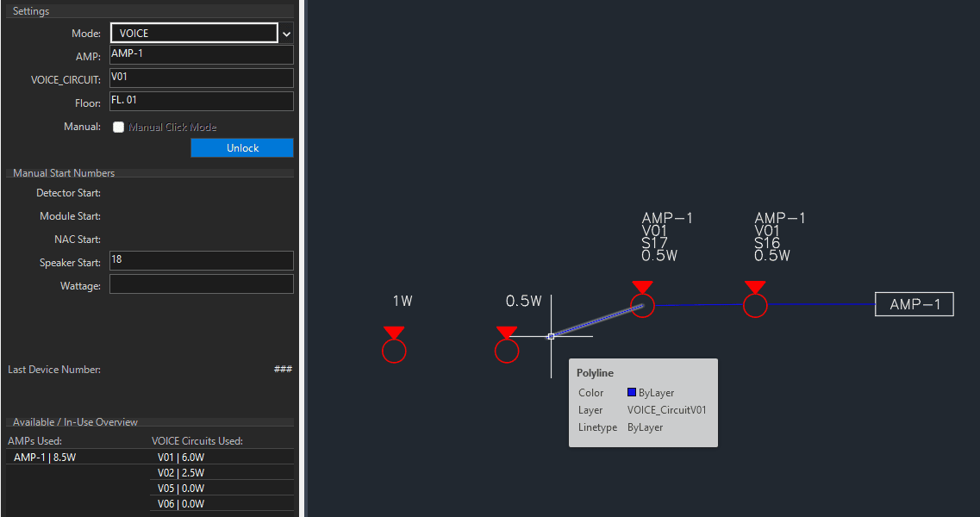The width and height of the screenshot is (980, 517).
Task: Click the S17 speaker device symbol
Action: click(x=642, y=304)
